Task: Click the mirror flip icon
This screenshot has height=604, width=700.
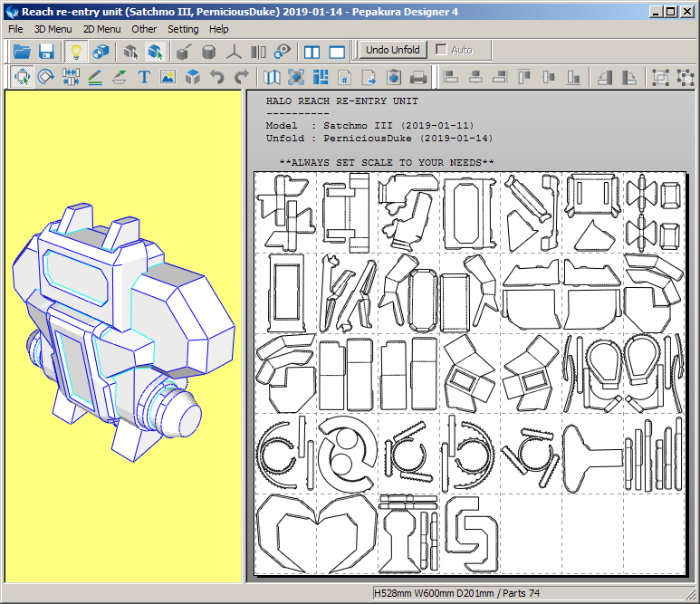Action: coord(258,52)
